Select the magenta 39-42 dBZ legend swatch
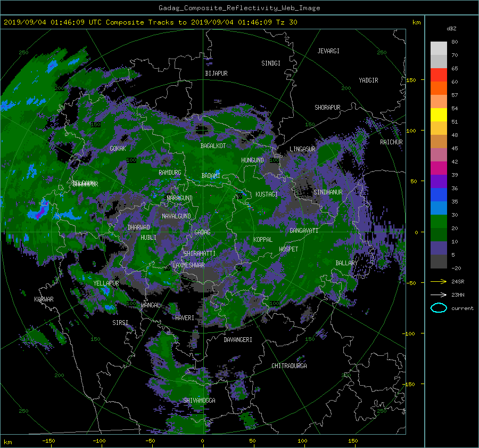Viewport: 479px width, 448px height. [439, 168]
